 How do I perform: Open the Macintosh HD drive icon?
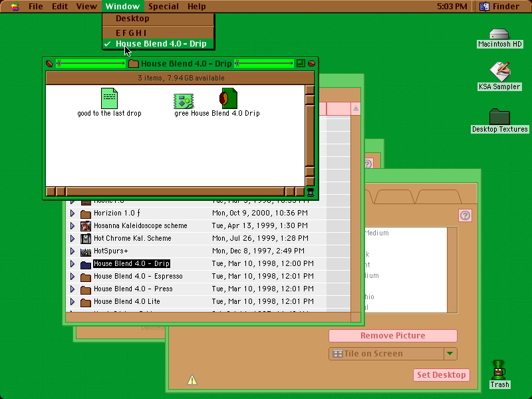coord(499,35)
